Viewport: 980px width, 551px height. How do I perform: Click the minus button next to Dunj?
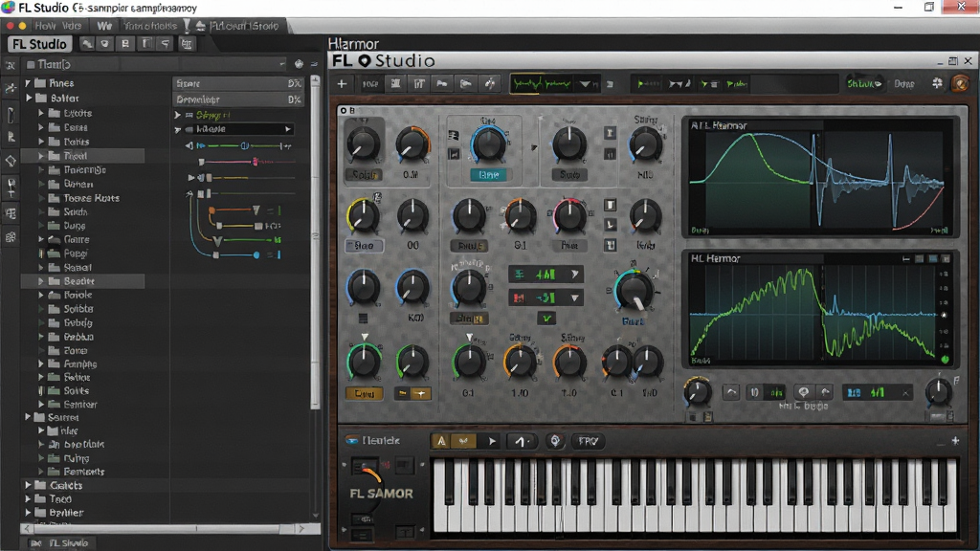click(403, 393)
